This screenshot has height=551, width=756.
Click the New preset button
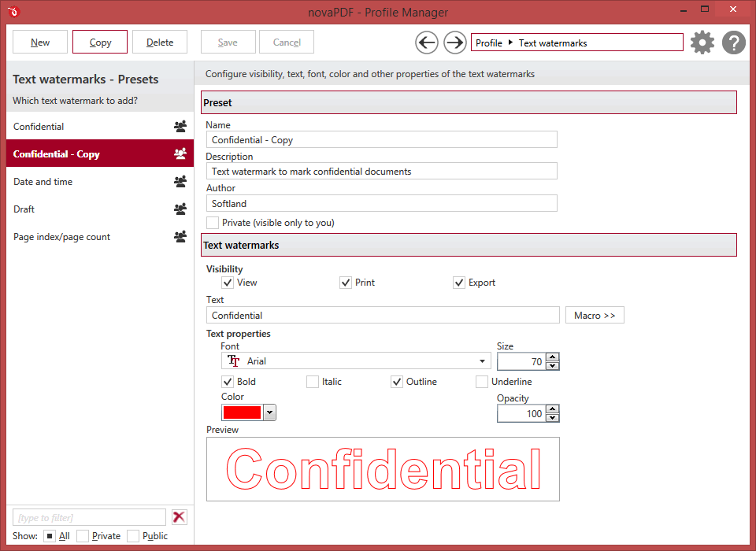click(40, 43)
